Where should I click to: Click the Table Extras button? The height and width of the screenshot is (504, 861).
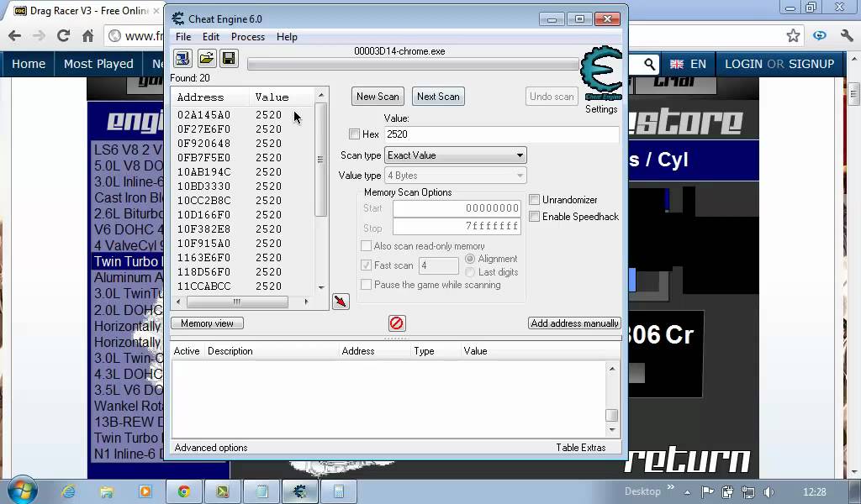pos(580,448)
